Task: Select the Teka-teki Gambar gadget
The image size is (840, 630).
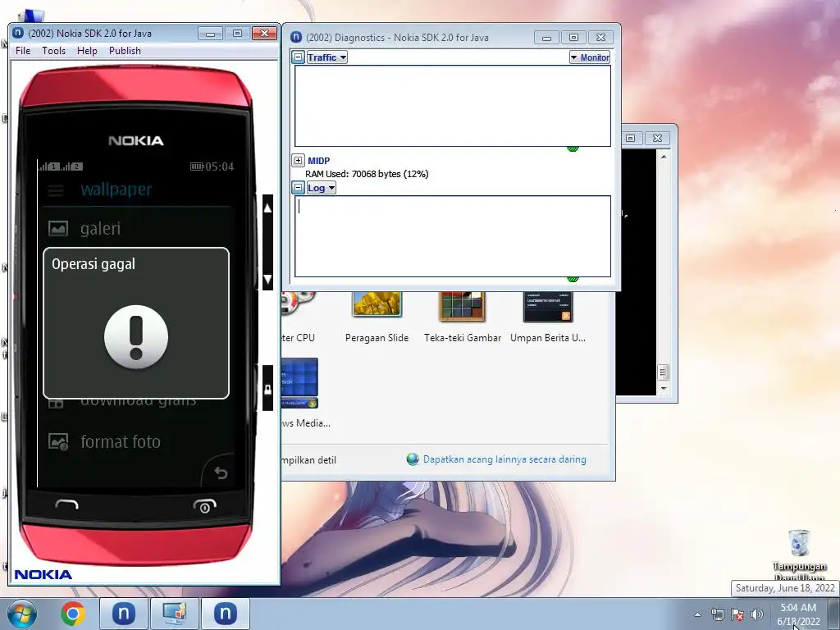Action: [463, 316]
